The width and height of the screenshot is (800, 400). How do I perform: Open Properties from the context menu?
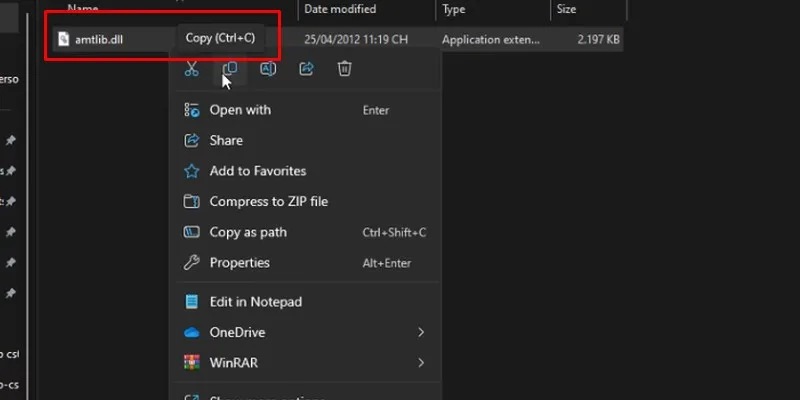pyautogui.click(x=239, y=263)
